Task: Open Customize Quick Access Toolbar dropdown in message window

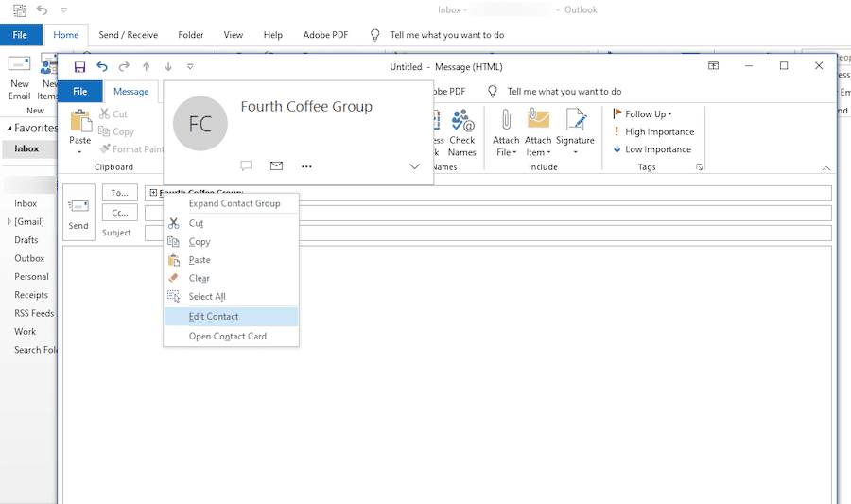Action: (x=190, y=67)
